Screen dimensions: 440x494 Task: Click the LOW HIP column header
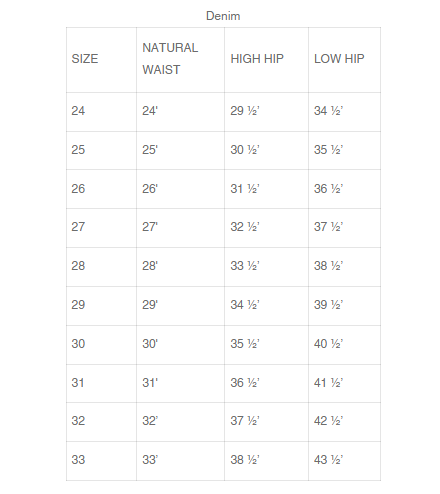339,59
